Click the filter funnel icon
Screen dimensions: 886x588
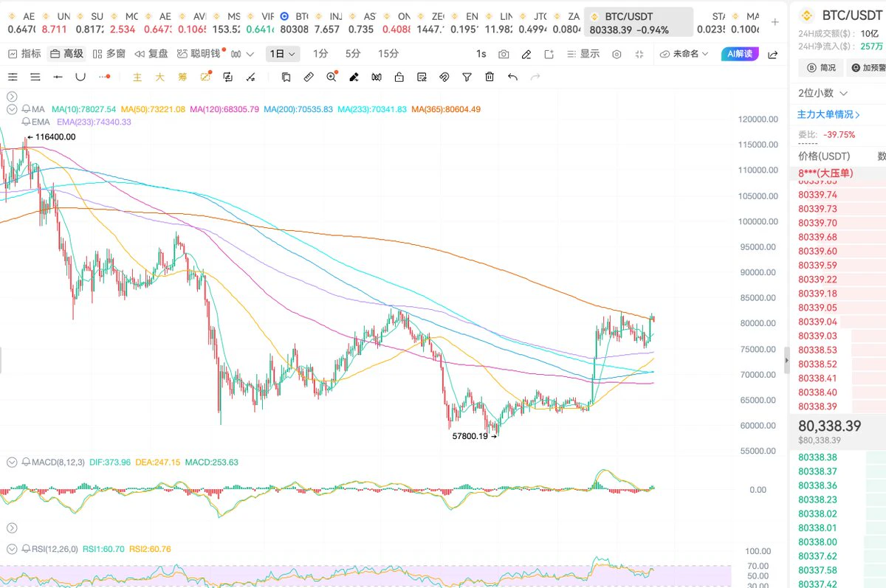(467, 77)
